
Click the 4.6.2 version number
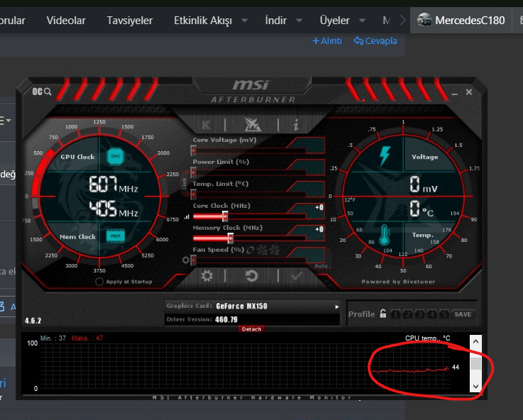click(x=33, y=321)
